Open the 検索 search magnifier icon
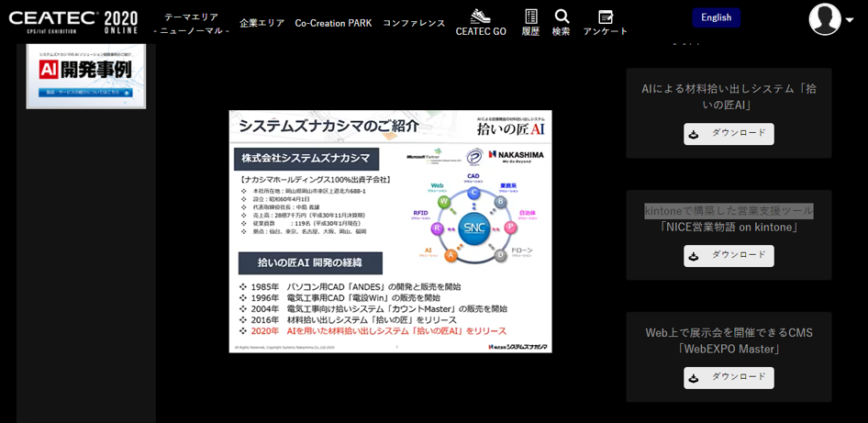The height and width of the screenshot is (423, 868). 562,16
